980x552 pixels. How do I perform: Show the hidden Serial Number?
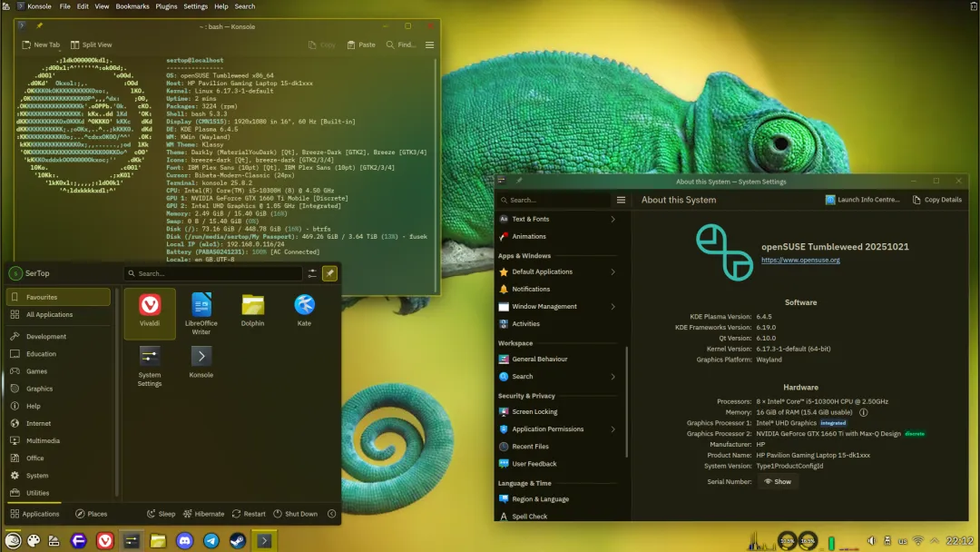point(778,482)
